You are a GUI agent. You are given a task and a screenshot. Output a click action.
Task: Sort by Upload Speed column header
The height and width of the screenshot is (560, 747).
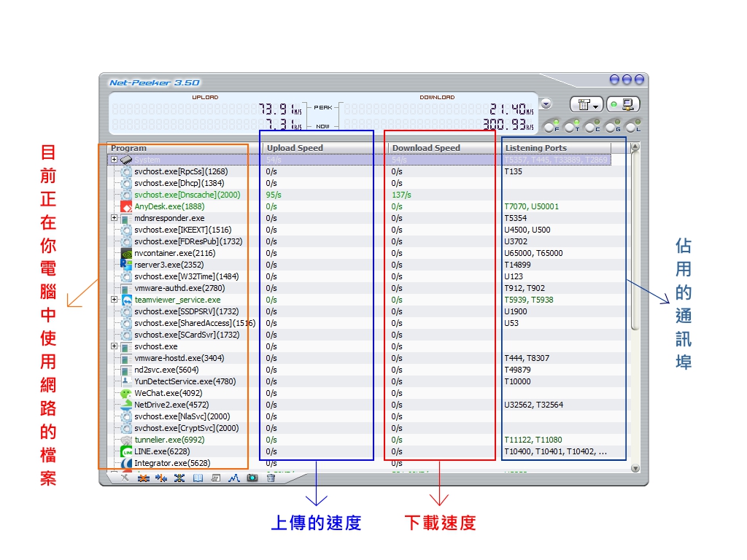(325, 148)
